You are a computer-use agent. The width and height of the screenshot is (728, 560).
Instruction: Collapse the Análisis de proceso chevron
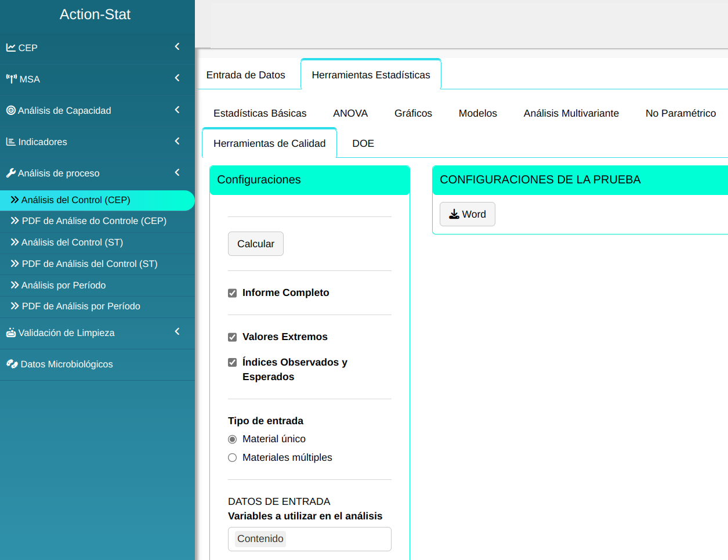(177, 172)
